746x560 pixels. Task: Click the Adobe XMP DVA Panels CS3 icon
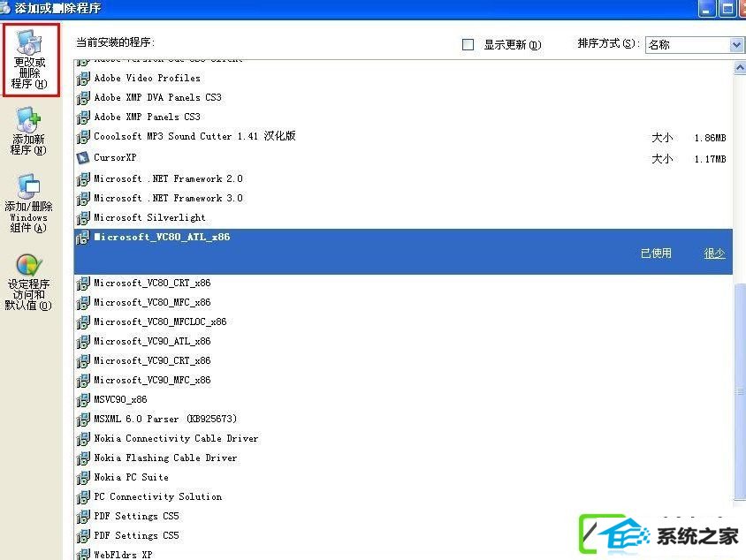(x=83, y=97)
